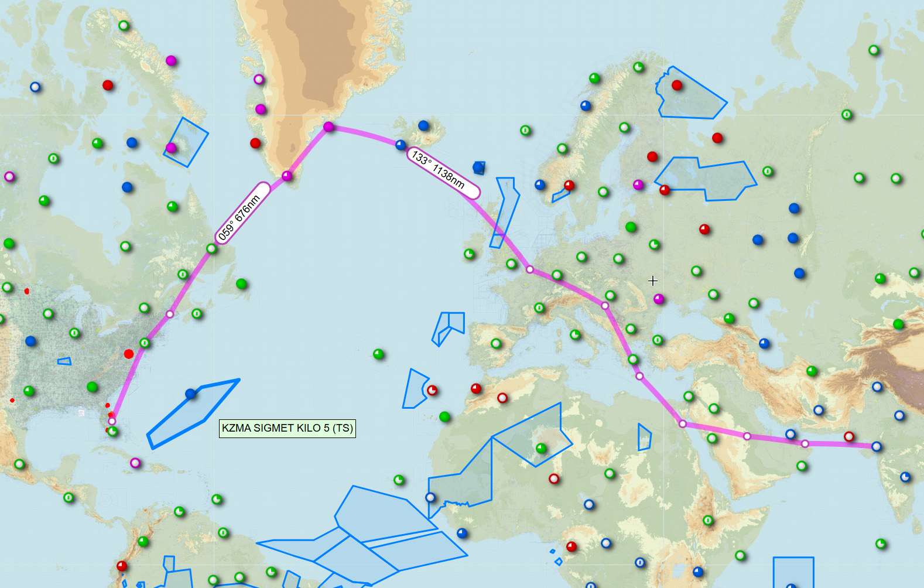Viewport: 924px width, 588px height.
Task: Click the magenta marker near the Black Sea coast
Action: [x=659, y=299]
